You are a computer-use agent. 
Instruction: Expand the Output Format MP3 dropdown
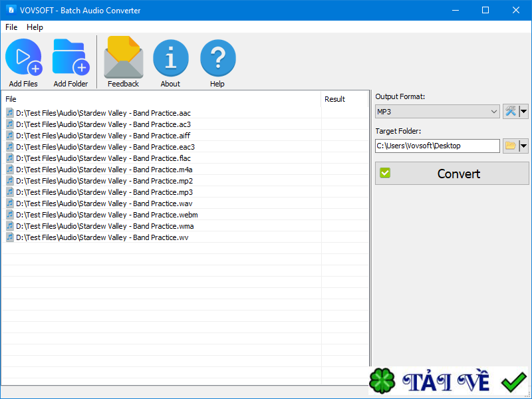[437, 112]
